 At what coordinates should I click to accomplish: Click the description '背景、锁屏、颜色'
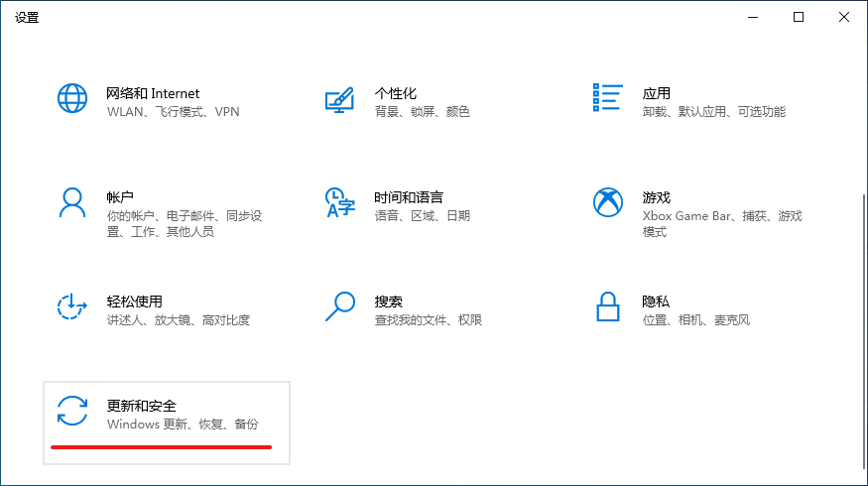[423, 112]
